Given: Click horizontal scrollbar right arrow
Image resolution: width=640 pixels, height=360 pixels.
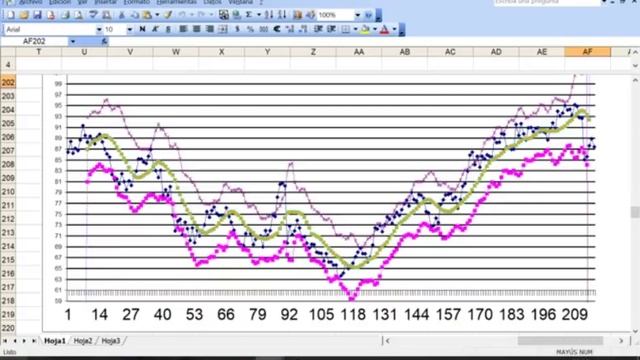Looking at the screenshot, I should coord(621,340).
